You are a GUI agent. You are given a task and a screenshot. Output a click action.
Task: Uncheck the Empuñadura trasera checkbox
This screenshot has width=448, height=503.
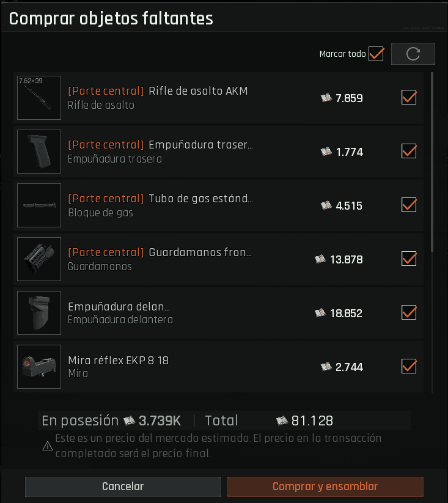click(409, 151)
